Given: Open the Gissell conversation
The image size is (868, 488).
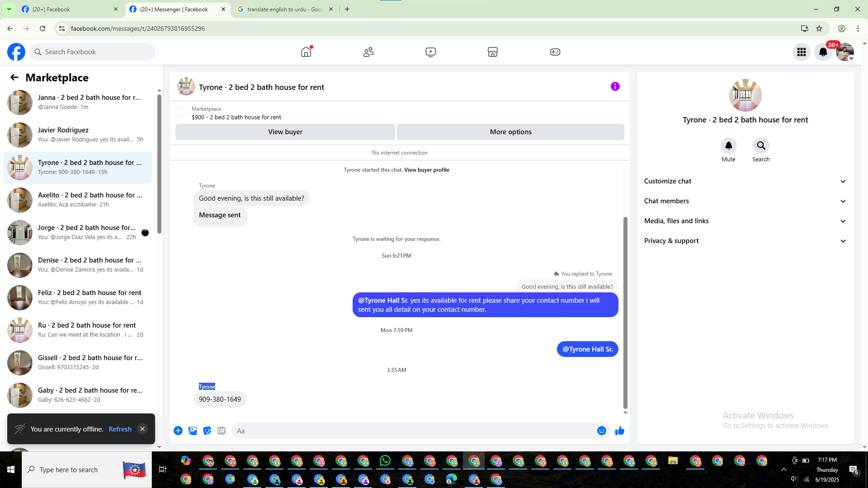Looking at the screenshot, I should (x=78, y=363).
